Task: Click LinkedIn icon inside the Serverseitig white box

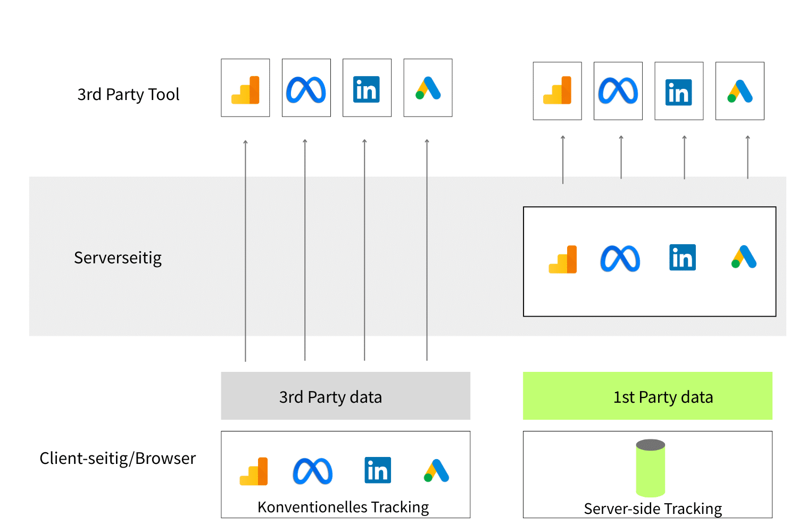Action: coord(683,257)
